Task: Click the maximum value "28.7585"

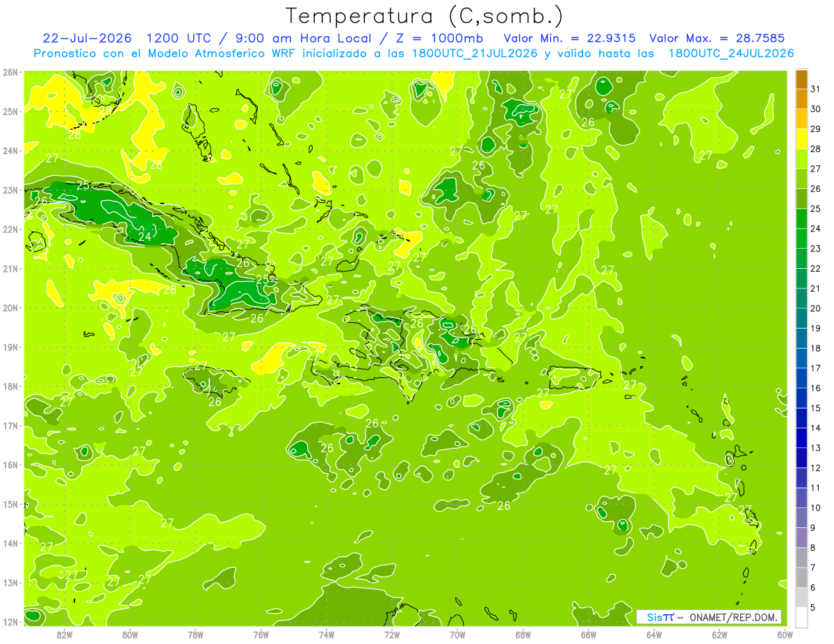Action: 761,38
